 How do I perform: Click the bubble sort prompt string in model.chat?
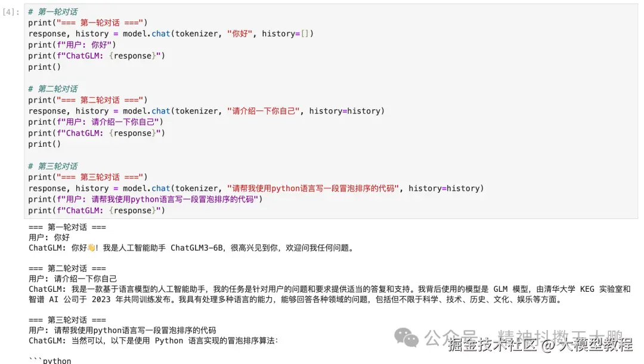pos(313,188)
